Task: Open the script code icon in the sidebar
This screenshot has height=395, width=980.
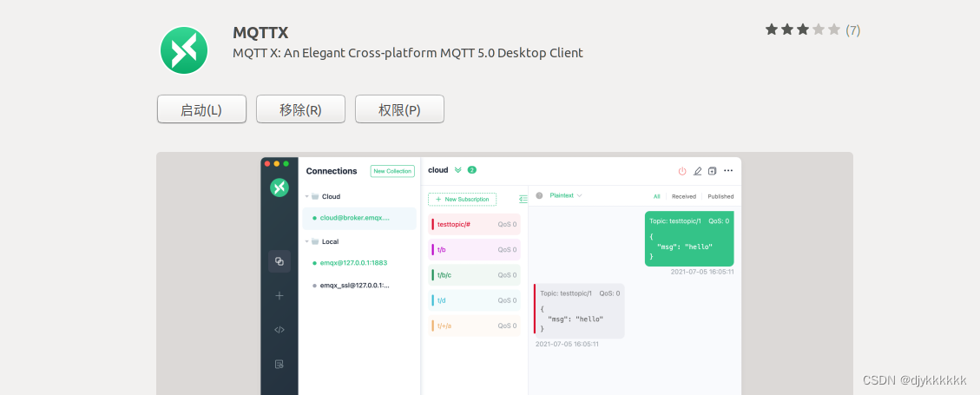Action: [280, 329]
